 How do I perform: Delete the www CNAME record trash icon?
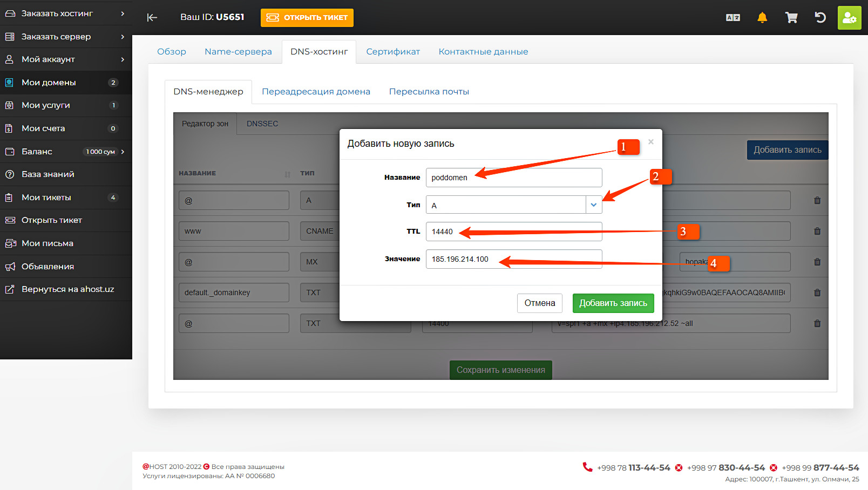click(x=817, y=231)
